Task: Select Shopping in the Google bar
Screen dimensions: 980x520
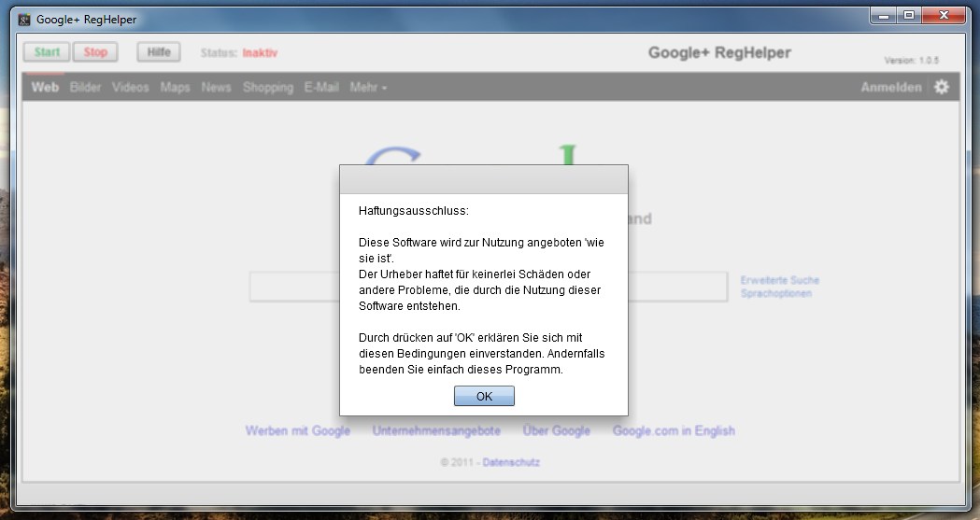Action: tap(268, 88)
